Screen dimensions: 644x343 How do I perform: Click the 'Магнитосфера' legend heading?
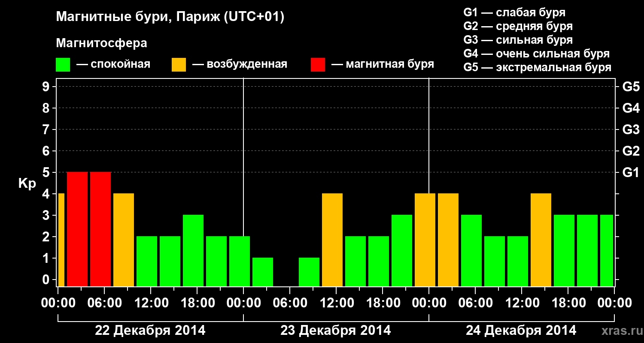coord(102,43)
